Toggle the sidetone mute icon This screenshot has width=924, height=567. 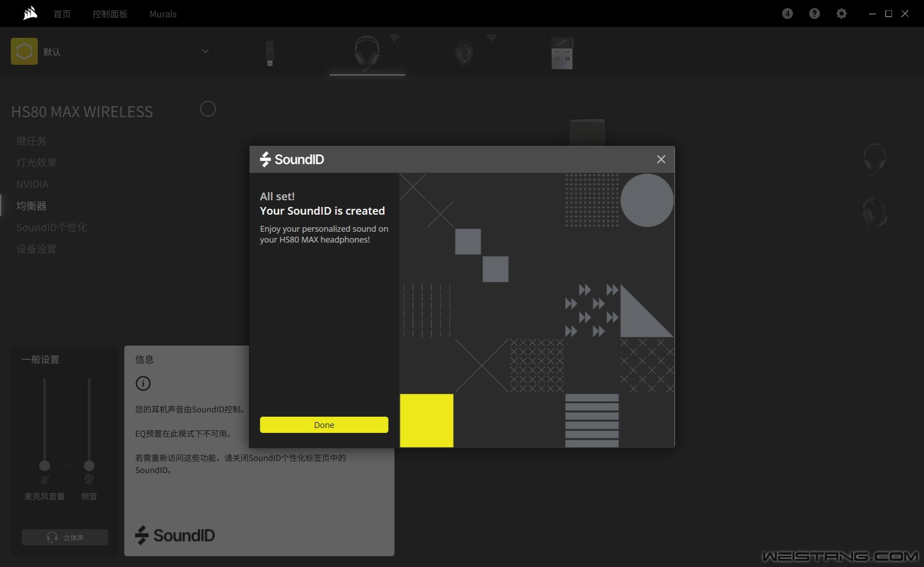[89, 480]
